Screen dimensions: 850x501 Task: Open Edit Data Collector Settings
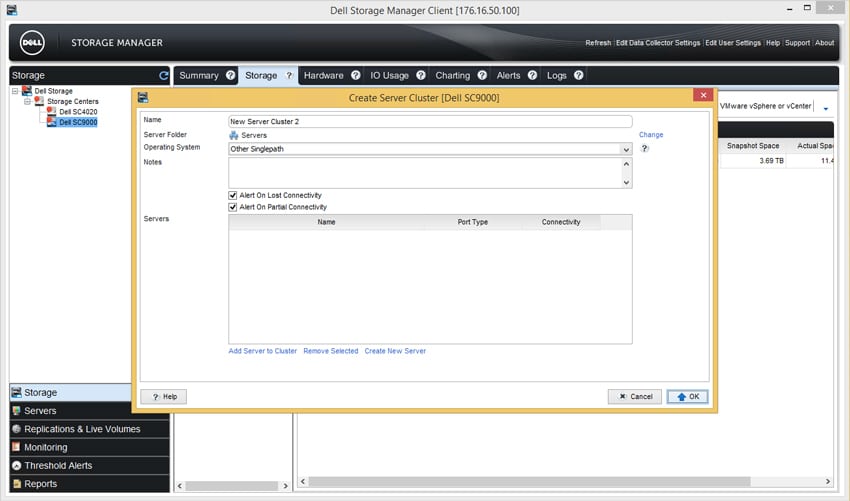click(658, 43)
